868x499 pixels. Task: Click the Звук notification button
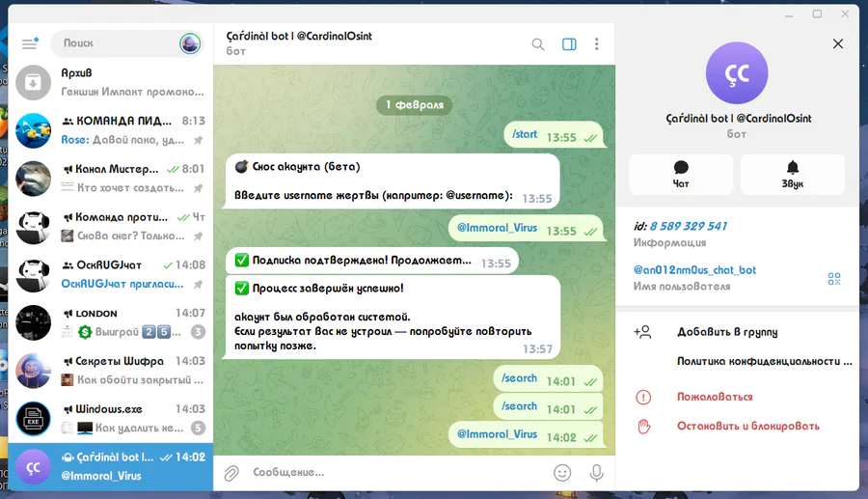tap(793, 175)
